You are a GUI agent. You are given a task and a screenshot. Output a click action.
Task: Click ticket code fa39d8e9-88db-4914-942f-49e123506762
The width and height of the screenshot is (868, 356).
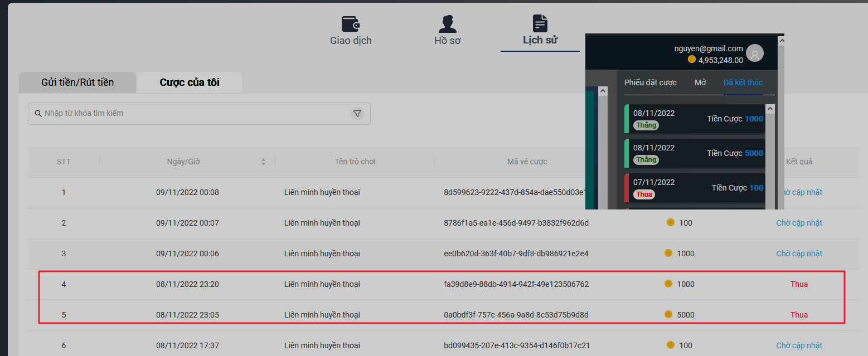pyautogui.click(x=516, y=284)
